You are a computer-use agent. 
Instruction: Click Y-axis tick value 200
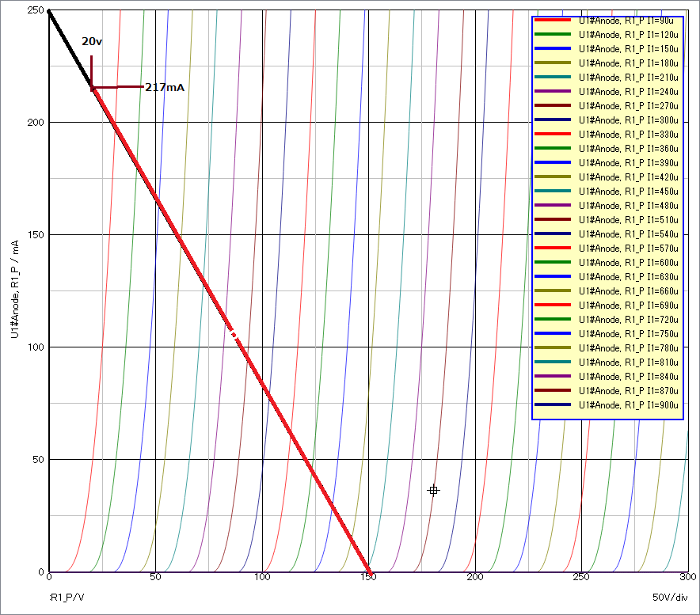click(36, 122)
